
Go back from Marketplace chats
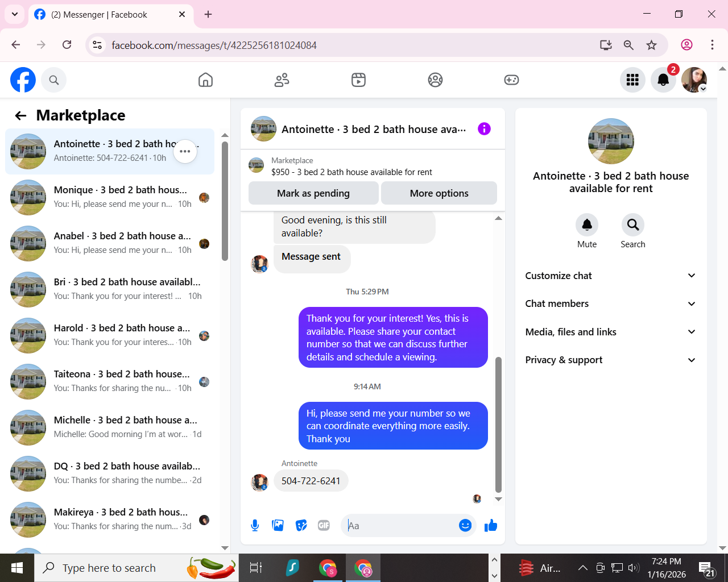(x=21, y=116)
